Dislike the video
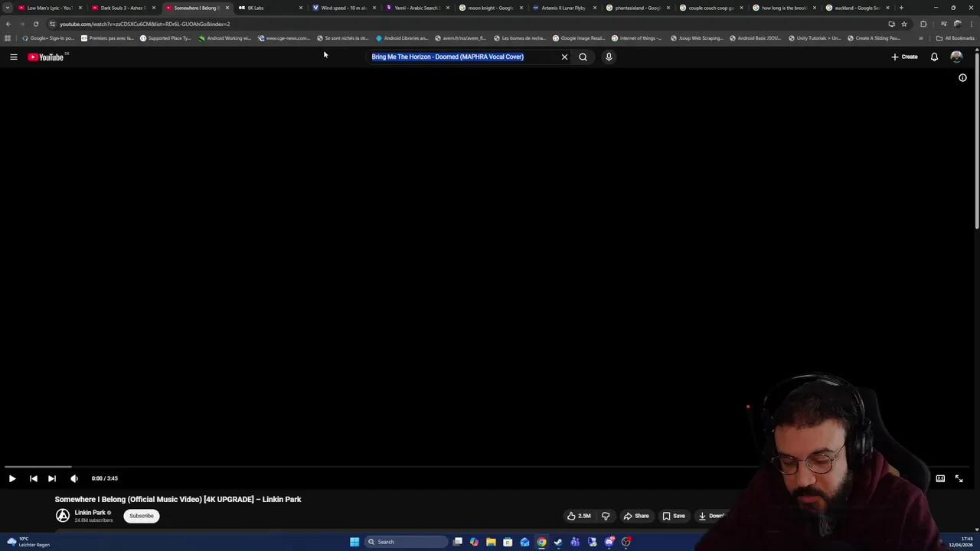This screenshot has height=551, width=980. click(x=606, y=516)
